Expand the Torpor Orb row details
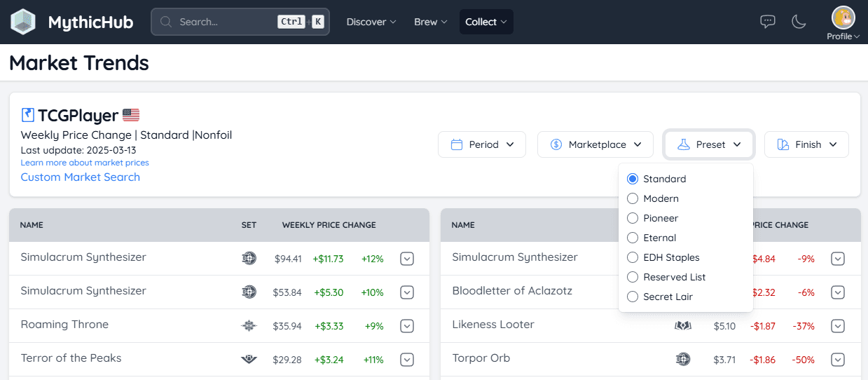Image resolution: width=868 pixels, height=380 pixels. click(x=838, y=360)
